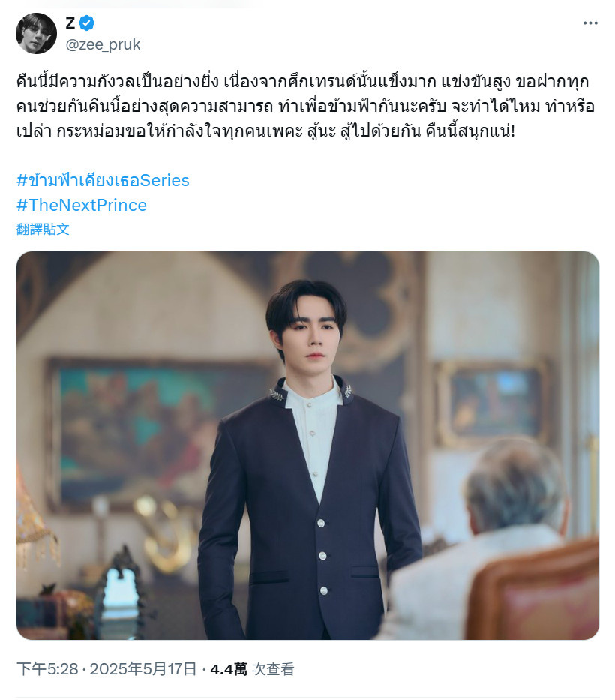The image size is (615, 700).
Task: Click the Thai tweet body text
Action: point(306,107)
